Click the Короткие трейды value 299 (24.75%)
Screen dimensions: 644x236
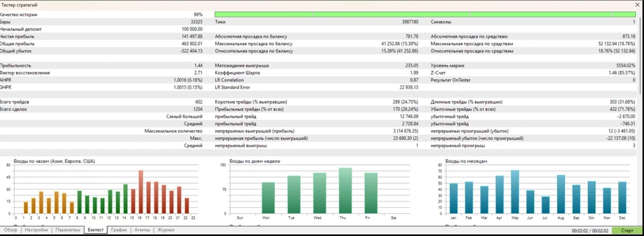click(x=405, y=101)
